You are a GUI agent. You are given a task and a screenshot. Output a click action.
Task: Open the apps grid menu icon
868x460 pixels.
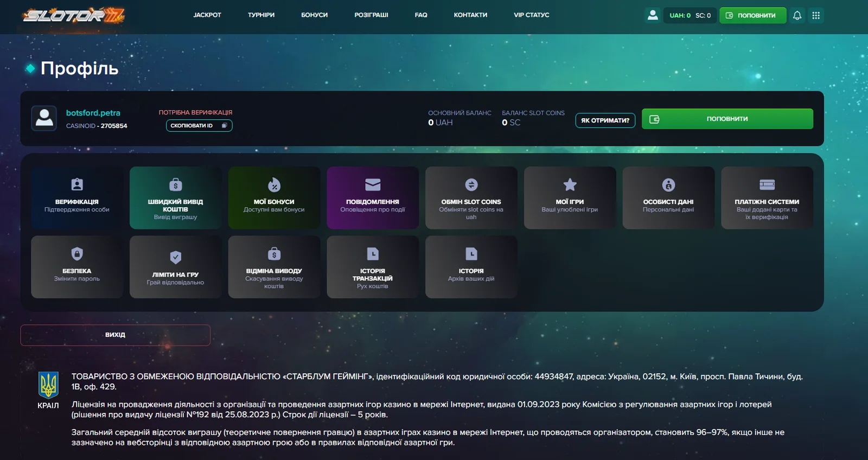(x=816, y=15)
